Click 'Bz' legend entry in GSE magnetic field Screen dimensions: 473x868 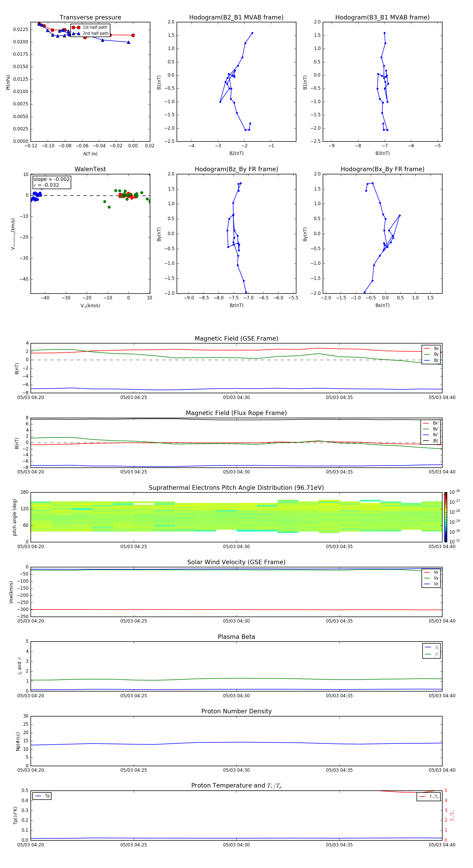point(431,361)
